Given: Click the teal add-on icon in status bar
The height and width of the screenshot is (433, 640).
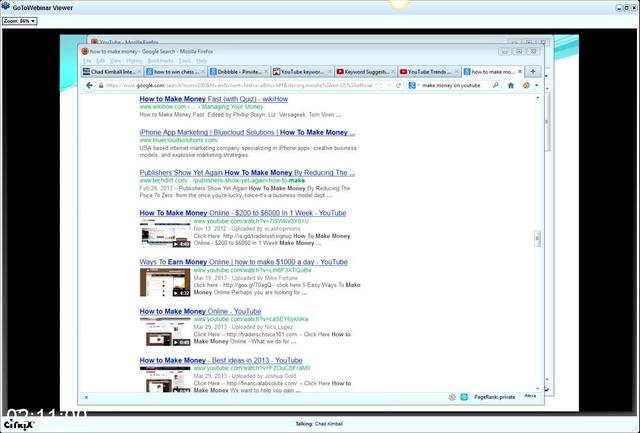Looking at the screenshot, I should [x=464, y=397].
